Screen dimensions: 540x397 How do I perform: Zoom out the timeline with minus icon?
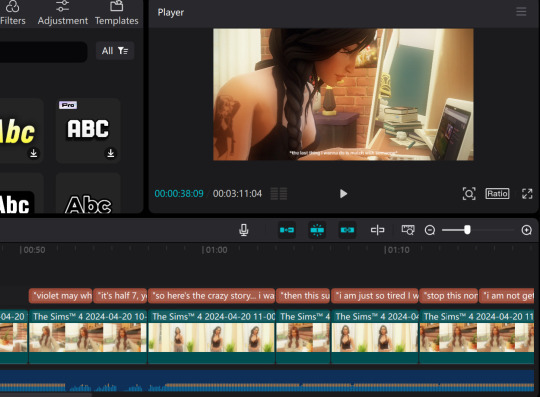(430, 230)
